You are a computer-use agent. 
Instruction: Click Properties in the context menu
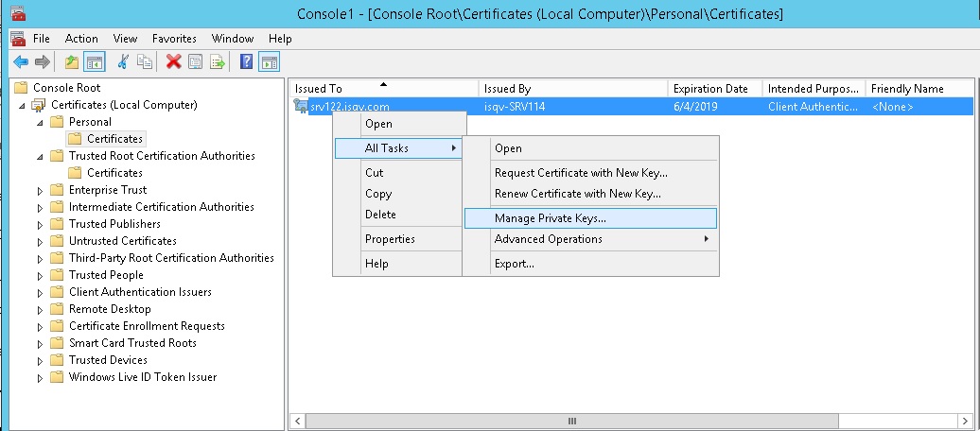(x=390, y=239)
